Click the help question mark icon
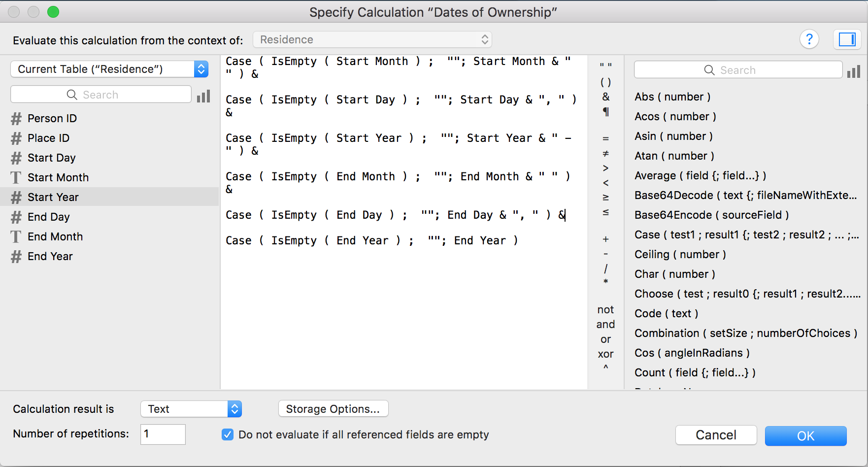Viewport: 868px width, 467px height. [x=809, y=39]
